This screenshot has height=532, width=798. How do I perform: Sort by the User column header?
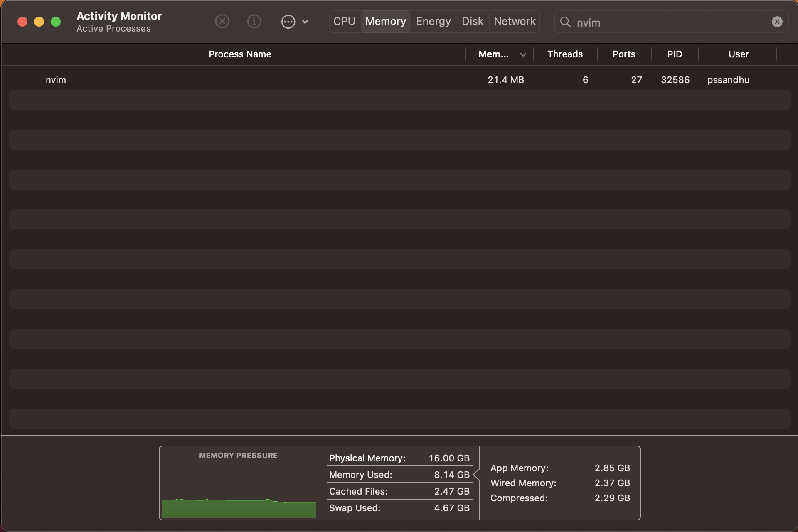(738, 54)
